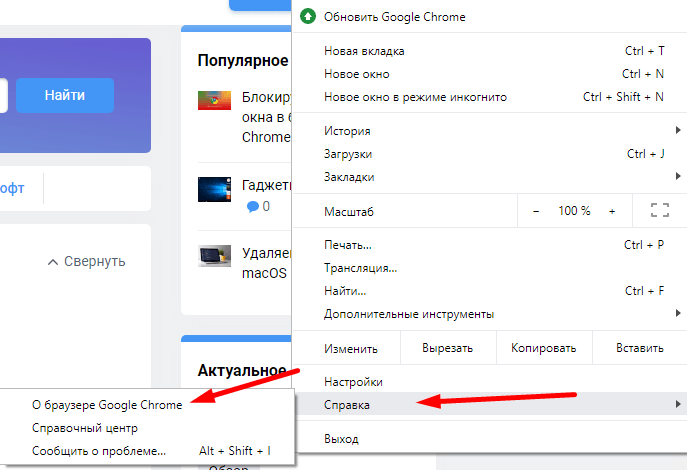Image resolution: width=687 pixels, height=470 pixels.
Task: Choose Печать... in the Chrome menu
Action: 489,245
